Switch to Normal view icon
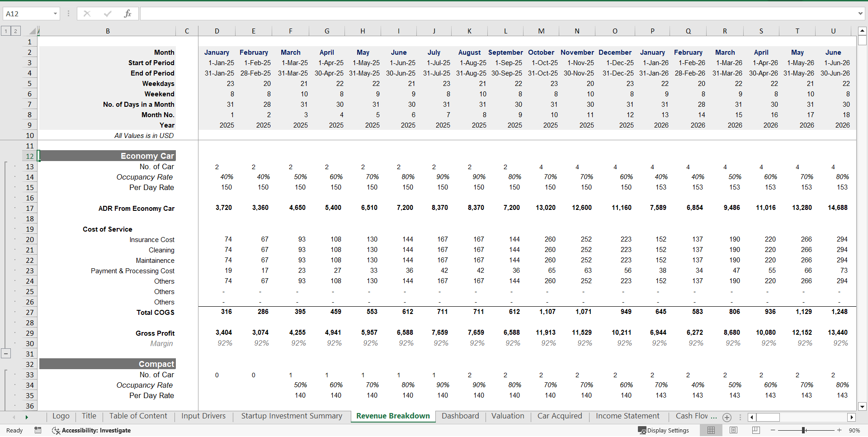This screenshot has height=437, width=868. [711, 430]
